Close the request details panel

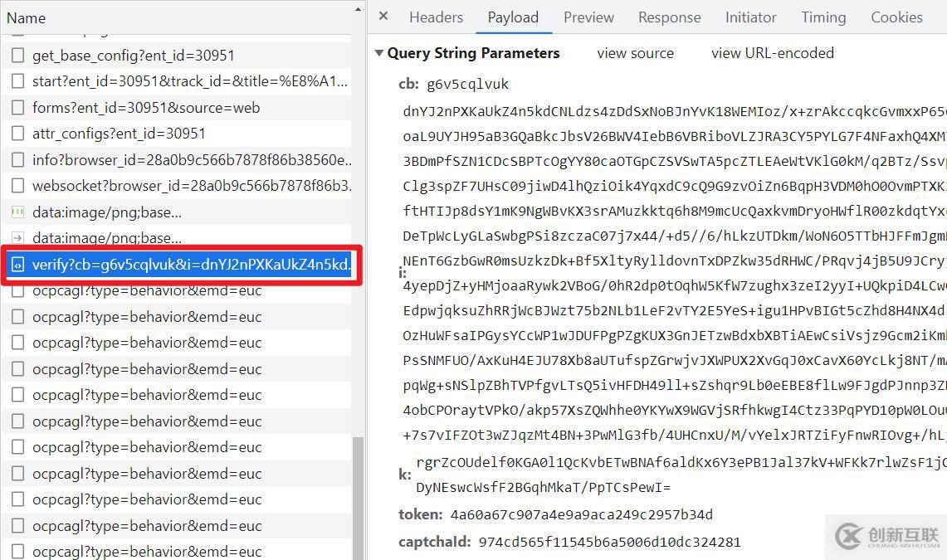[383, 17]
